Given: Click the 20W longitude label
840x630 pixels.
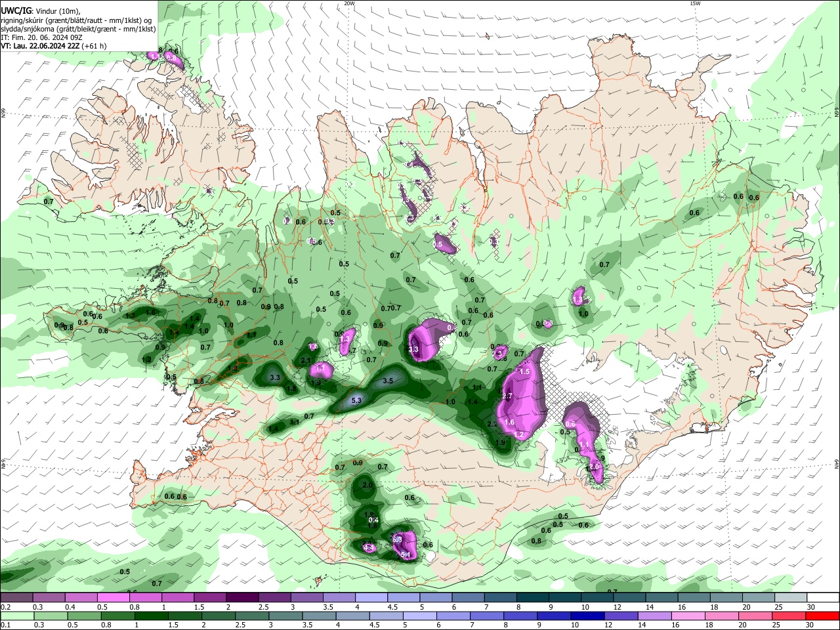Looking at the screenshot, I should point(349,3).
